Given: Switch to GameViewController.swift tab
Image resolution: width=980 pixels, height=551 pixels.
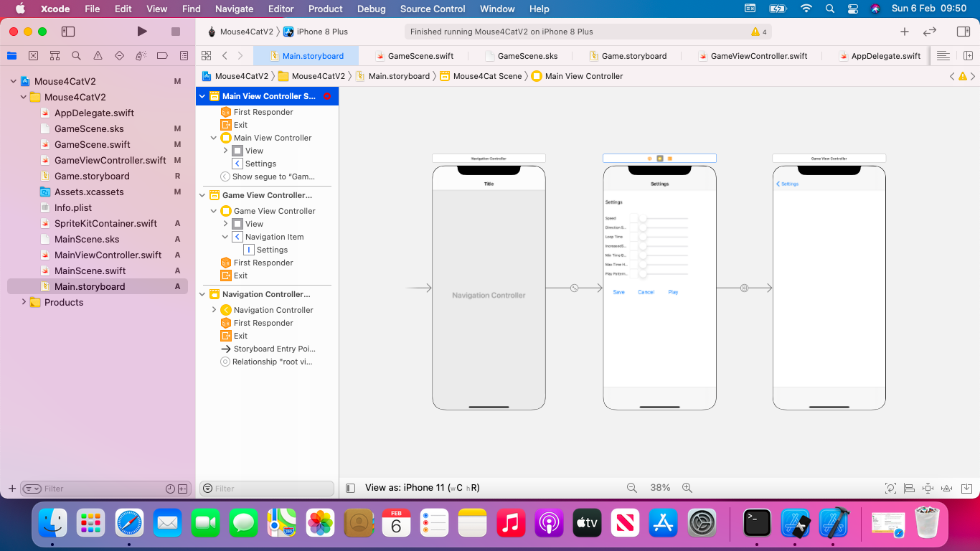Looking at the screenshot, I should tap(758, 56).
